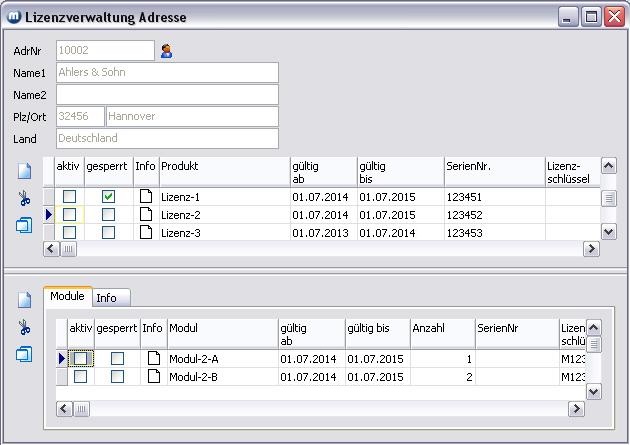This screenshot has height=445, width=630.
Task: Uncheck the gesperrt checkbox for Lizenz-1
Action: pyautogui.click(x=108, y=197)
